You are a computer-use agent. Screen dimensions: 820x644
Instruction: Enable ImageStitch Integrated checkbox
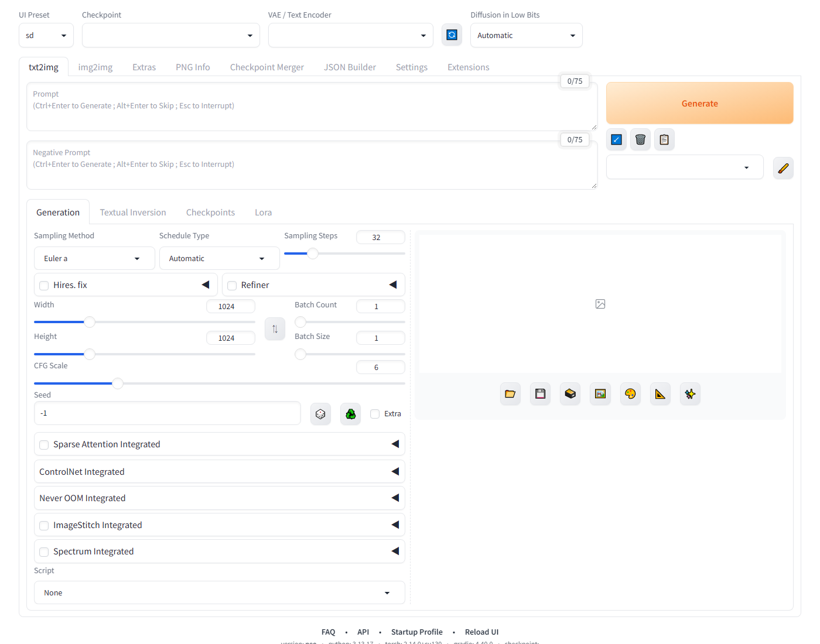coord(44,526)
